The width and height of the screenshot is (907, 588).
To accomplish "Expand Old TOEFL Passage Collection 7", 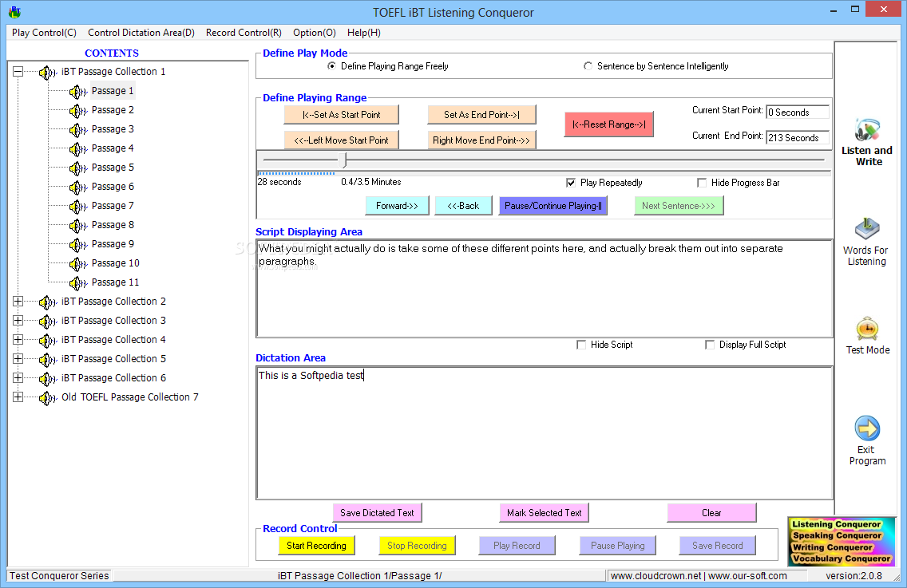I will pos(18,397).
